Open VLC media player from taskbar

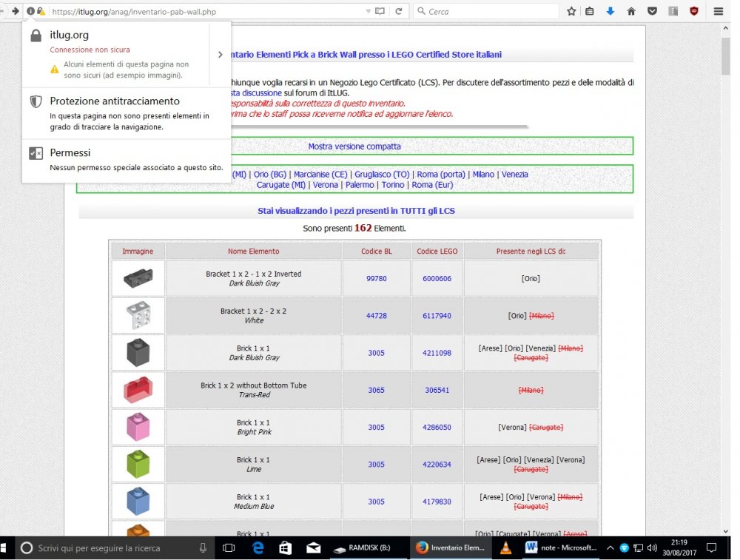click(505, 547)
